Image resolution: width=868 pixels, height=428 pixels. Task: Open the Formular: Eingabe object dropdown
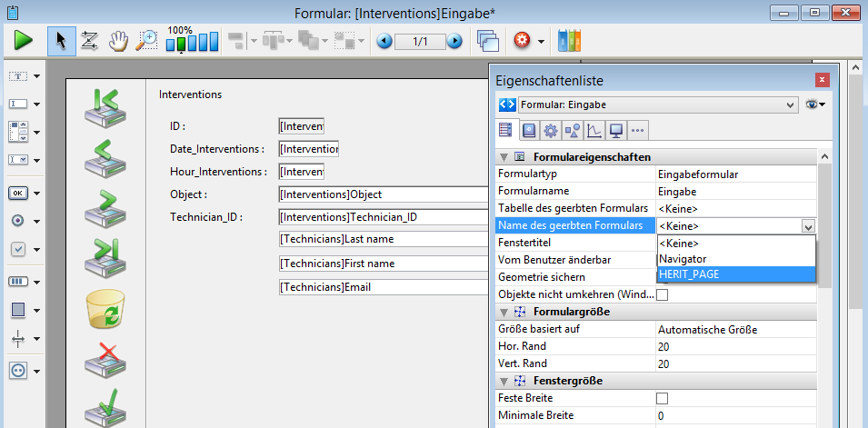pyautogui.click(x=646, y=105)
